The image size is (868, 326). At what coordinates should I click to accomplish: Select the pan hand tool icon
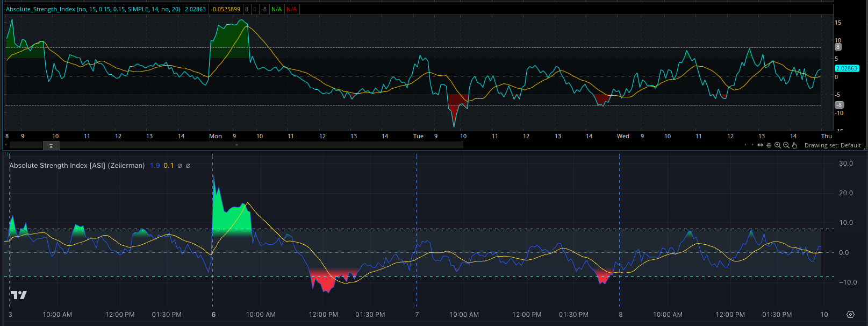[x=795, y=145]
